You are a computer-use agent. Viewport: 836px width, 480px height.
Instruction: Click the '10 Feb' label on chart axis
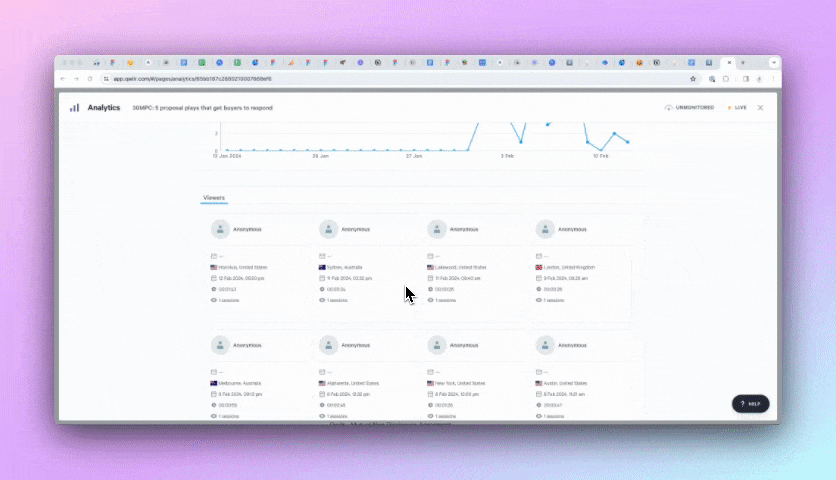coord(600,156)
